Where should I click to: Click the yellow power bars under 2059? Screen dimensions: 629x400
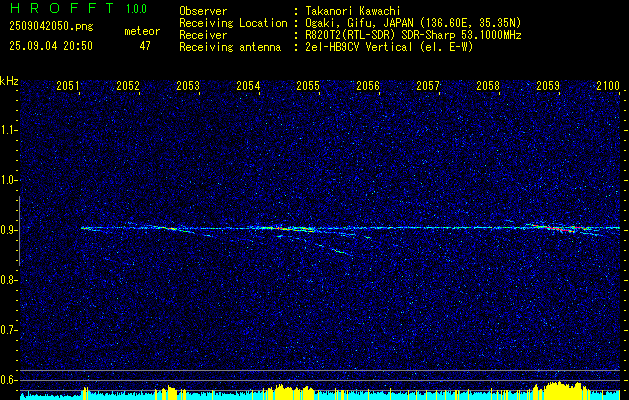coord(560,389)
